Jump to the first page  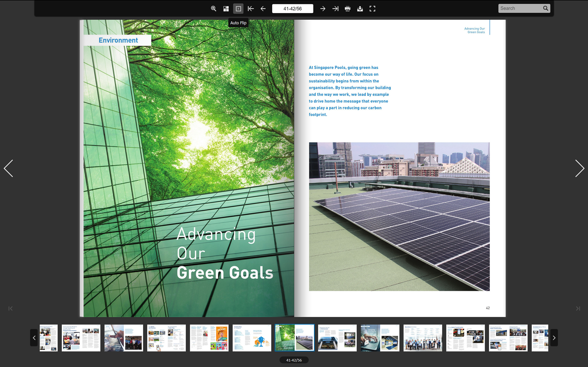(x=251, y=9)
